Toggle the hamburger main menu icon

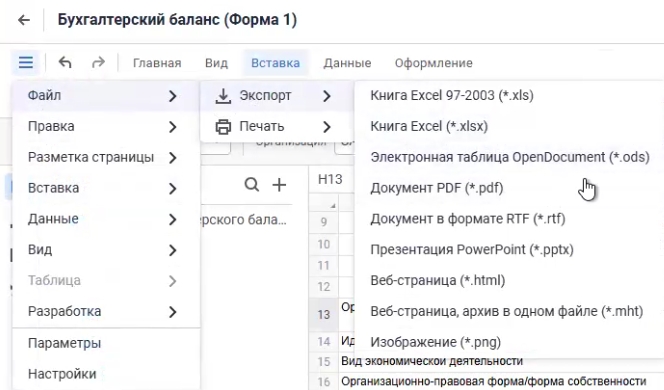click(26, 63)
